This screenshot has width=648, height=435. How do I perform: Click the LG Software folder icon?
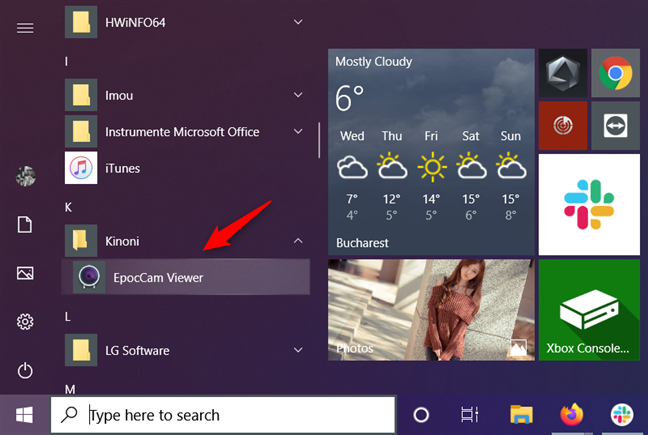[x=81, y=350]
